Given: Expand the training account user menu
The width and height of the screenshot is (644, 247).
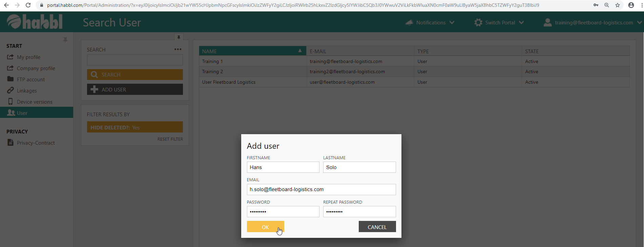Looking at the screenshot, I should point(593,23).
